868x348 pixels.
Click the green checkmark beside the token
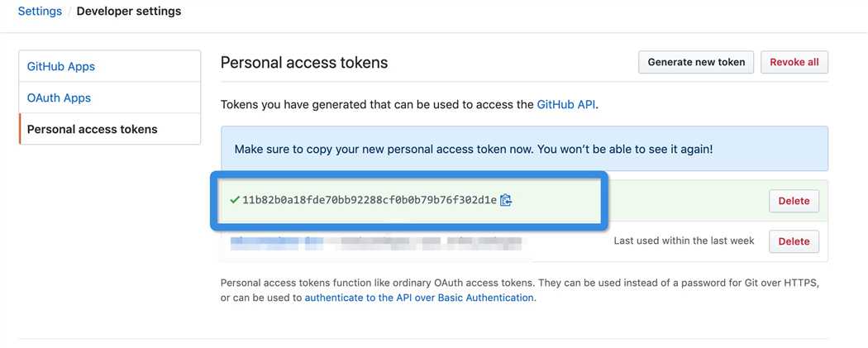click(x=235, y=200)
